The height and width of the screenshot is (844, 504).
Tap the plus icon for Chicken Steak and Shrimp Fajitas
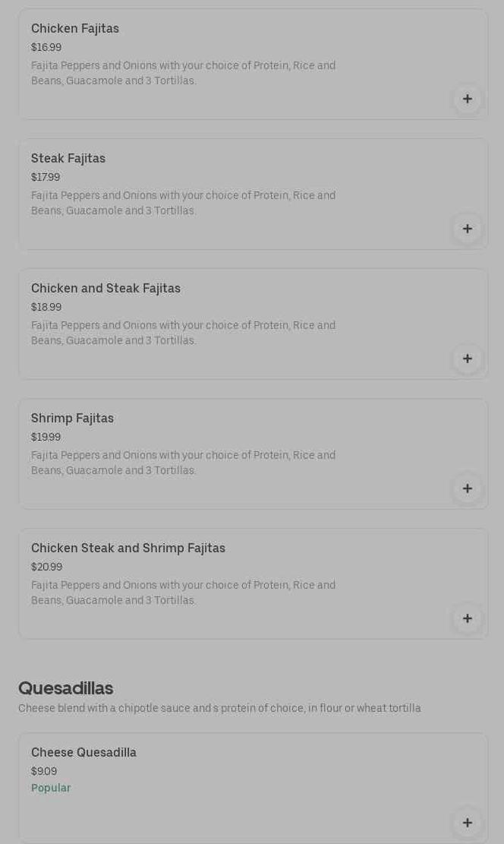point(467,618)
